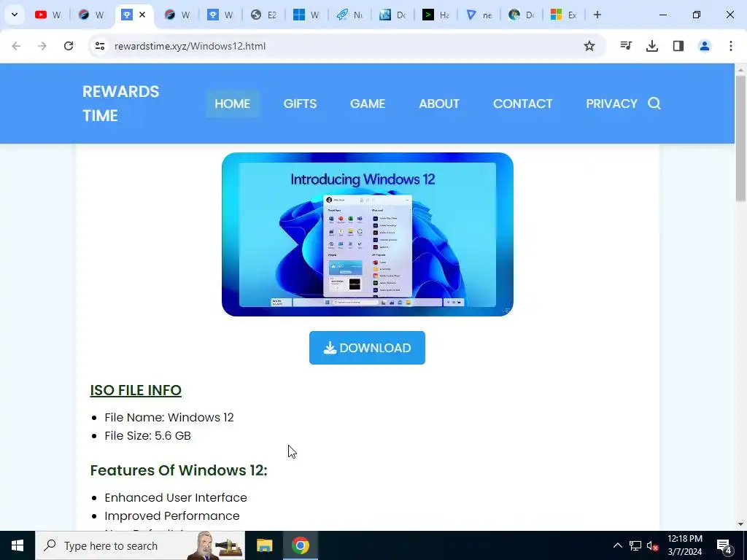Open the Chrome profile avatar
Screen dimensions: 747x560
point(705,46)
